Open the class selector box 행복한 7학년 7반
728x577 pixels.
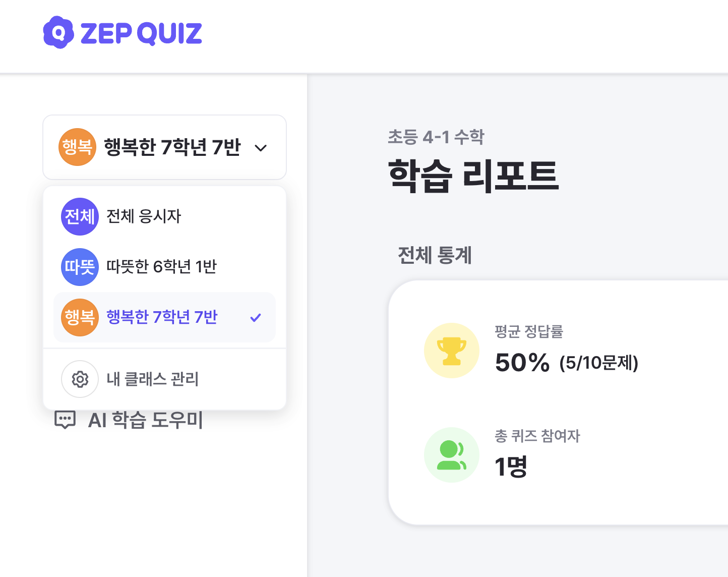[x=164, y=147]
